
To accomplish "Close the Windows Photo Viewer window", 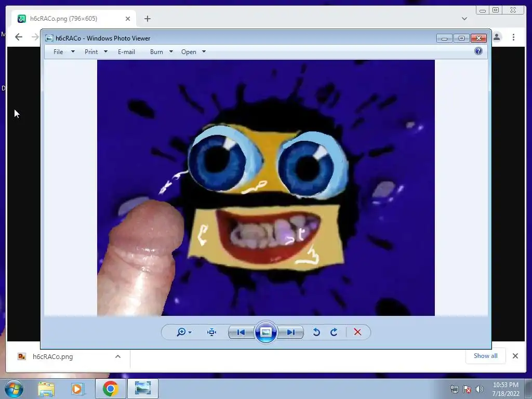I will coord(478,38).
